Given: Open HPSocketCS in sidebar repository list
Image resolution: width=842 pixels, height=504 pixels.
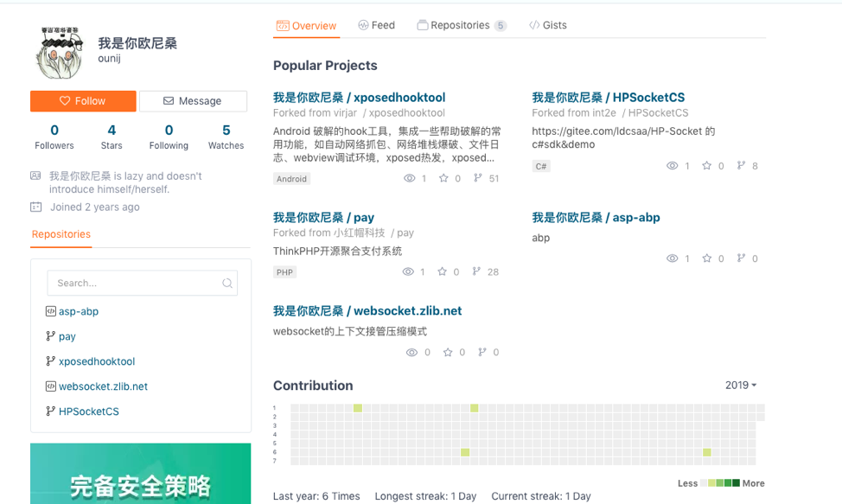Looking at the screenshot, I should (x=88, y=411).
